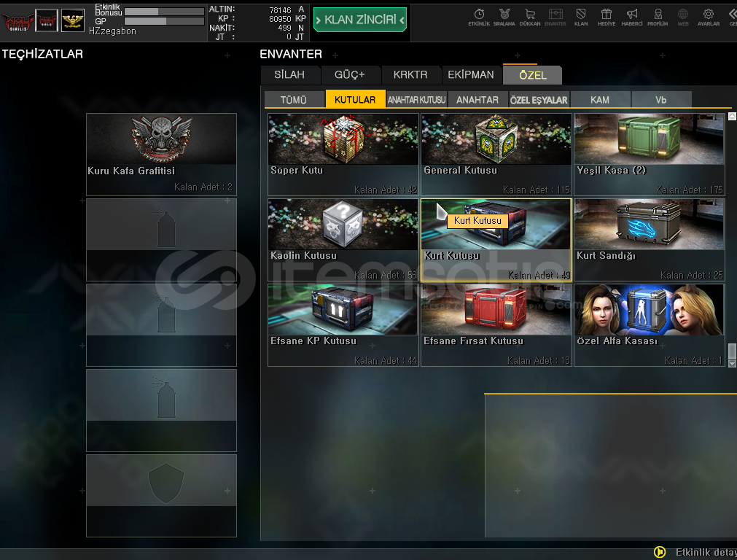Select the Kurt Kutusu item

point(496,240)
